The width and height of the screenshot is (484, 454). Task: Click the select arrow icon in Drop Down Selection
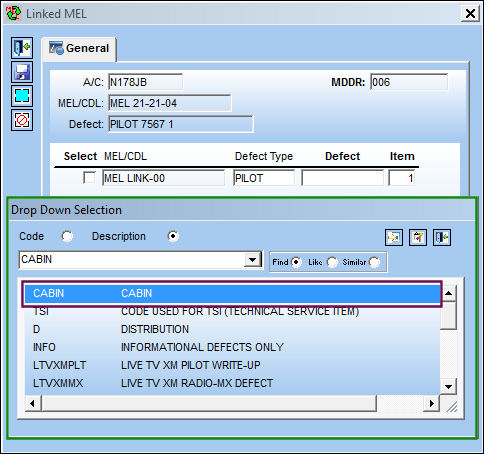(394, 238)
